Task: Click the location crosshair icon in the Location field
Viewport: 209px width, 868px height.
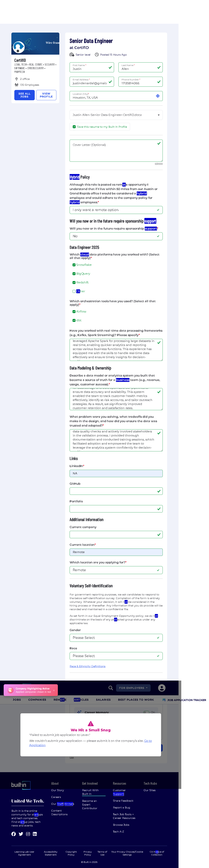Action: pos(158,96)
